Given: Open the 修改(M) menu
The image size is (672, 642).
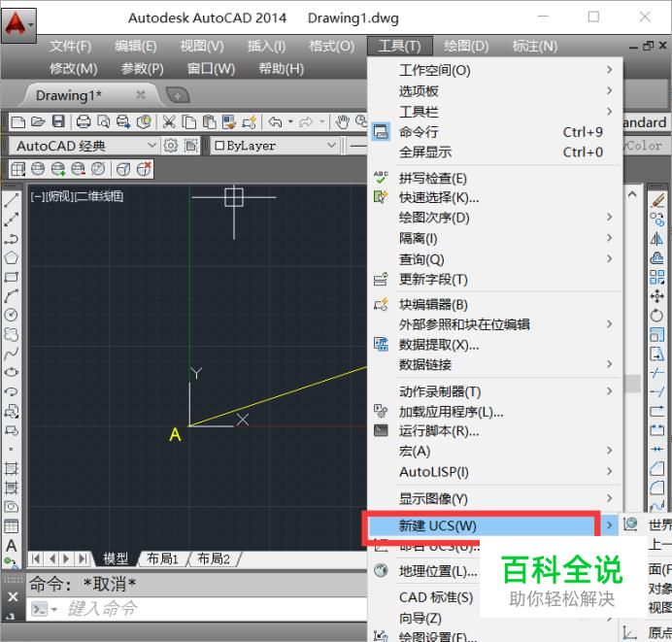Looking at the screenshot, I should point(73,69).
